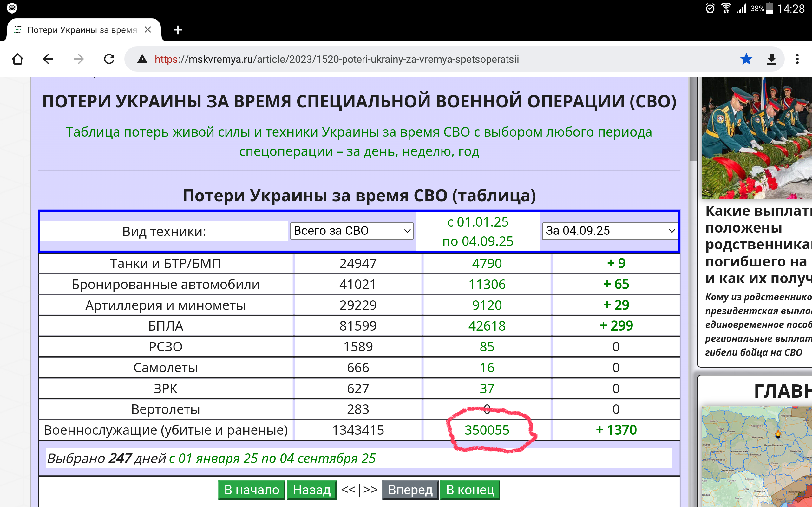
Task: Go back using the back arrow
Action: pos(48,59)
